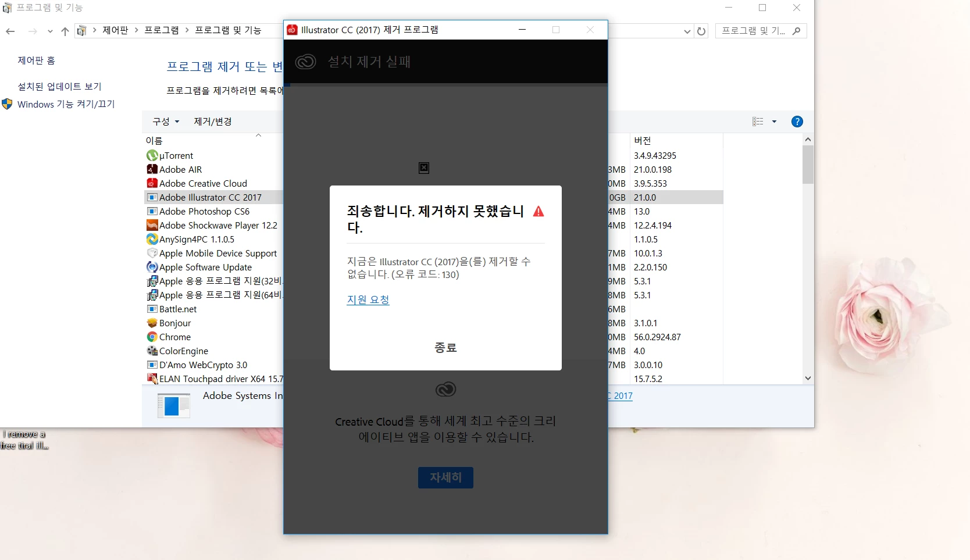Viewport: 970px width, 560px height.
Task: Click the D'Amo WebCrypto program icon
Action: (152, 365)
